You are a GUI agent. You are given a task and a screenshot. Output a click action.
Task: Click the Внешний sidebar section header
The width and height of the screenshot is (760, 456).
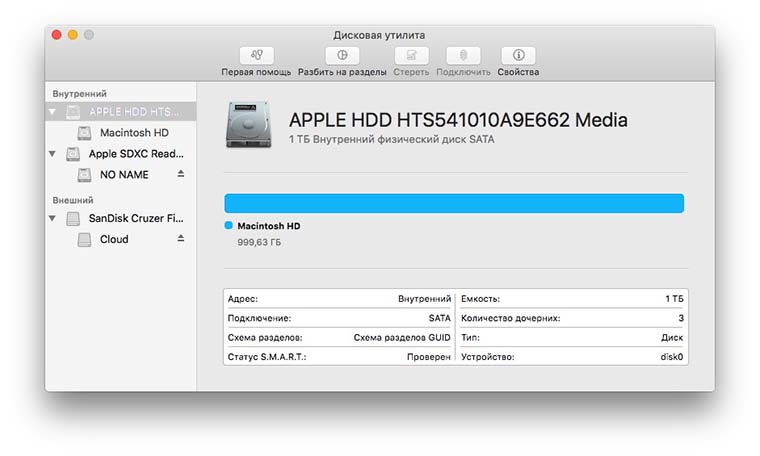(73, 200)
